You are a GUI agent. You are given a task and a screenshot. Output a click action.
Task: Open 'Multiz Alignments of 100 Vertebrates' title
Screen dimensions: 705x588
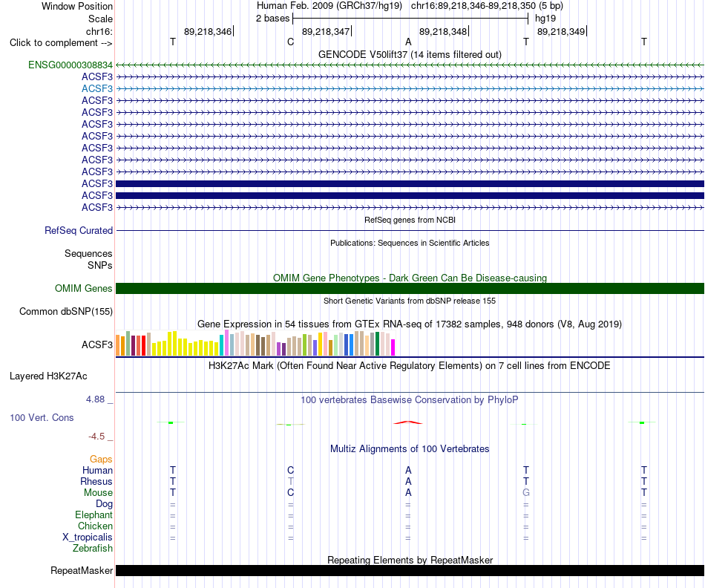point(410,448)
